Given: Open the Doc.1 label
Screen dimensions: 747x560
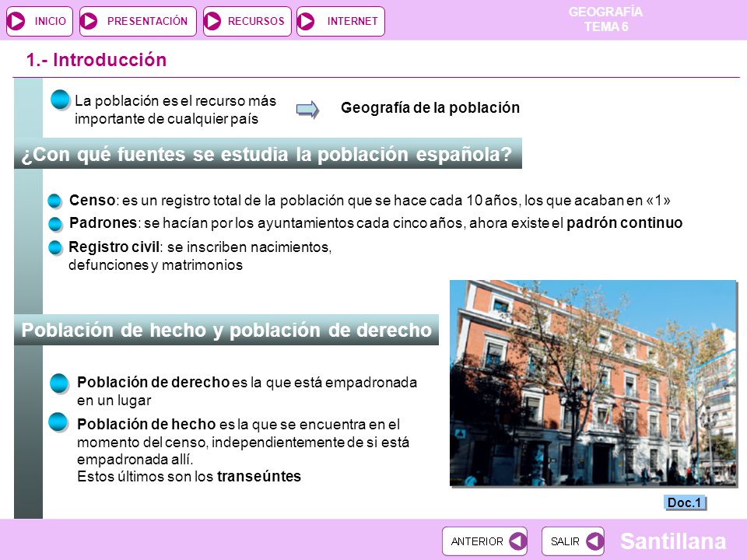Looking at the screenshot, I should tap(685, 502).
